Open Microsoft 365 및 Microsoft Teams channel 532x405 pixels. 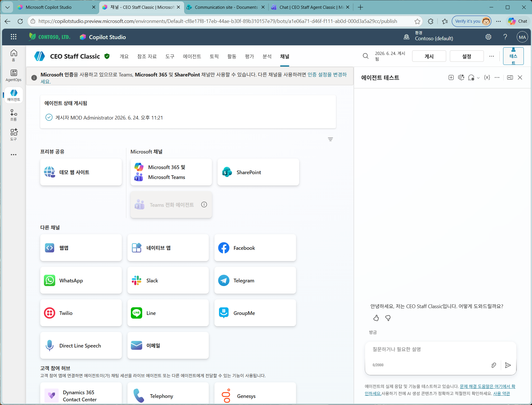(171, 172)
